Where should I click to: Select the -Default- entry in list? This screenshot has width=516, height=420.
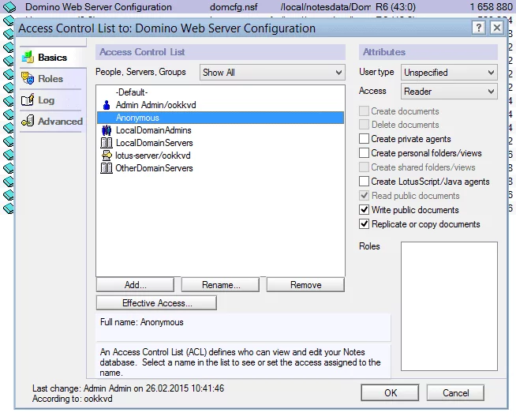click(x=132, y=92)
